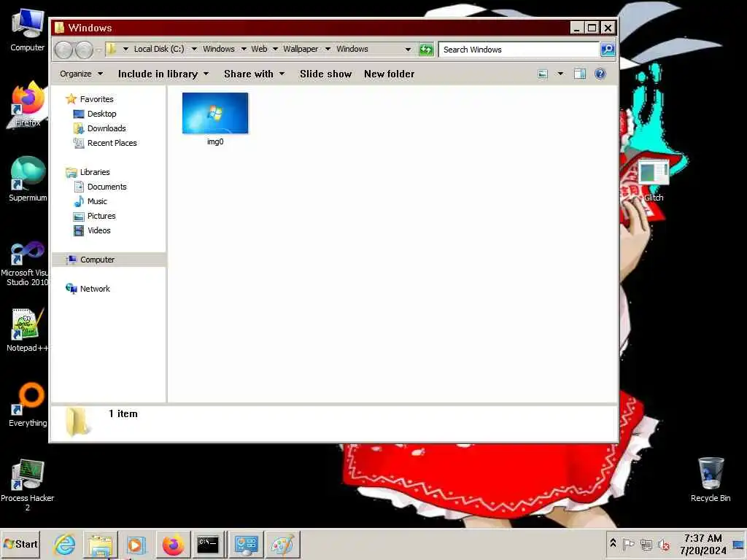Click the Wallpaper breadcrumb segment

[x=301, y=49]
